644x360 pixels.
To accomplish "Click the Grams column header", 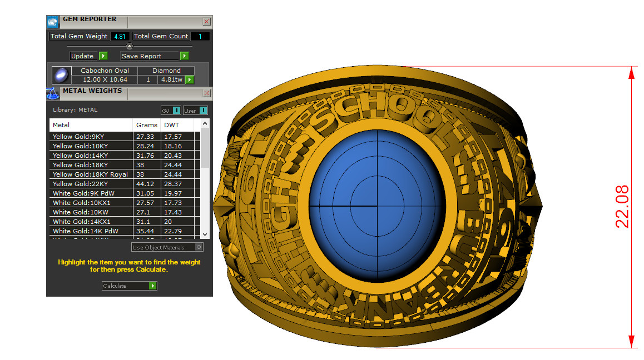I will [147, 125].
